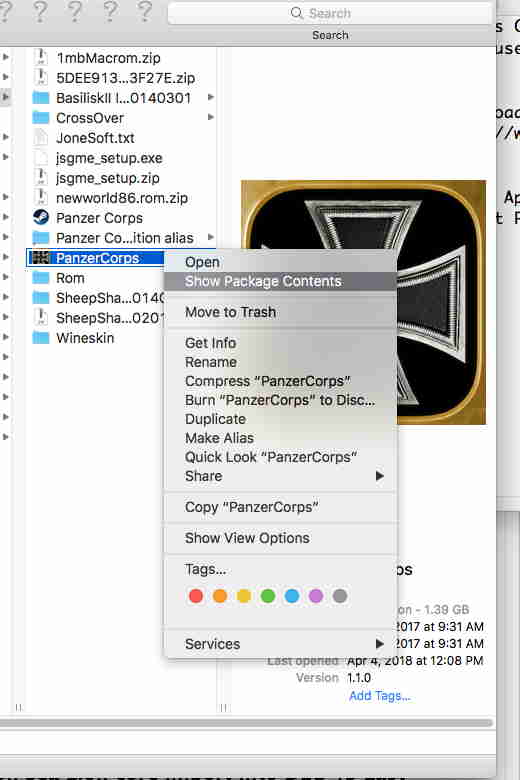Click the Panzer Co...ition alias folder icon
Image resolution: width=520 pixels, height=780 pixels.
point(41,238)
